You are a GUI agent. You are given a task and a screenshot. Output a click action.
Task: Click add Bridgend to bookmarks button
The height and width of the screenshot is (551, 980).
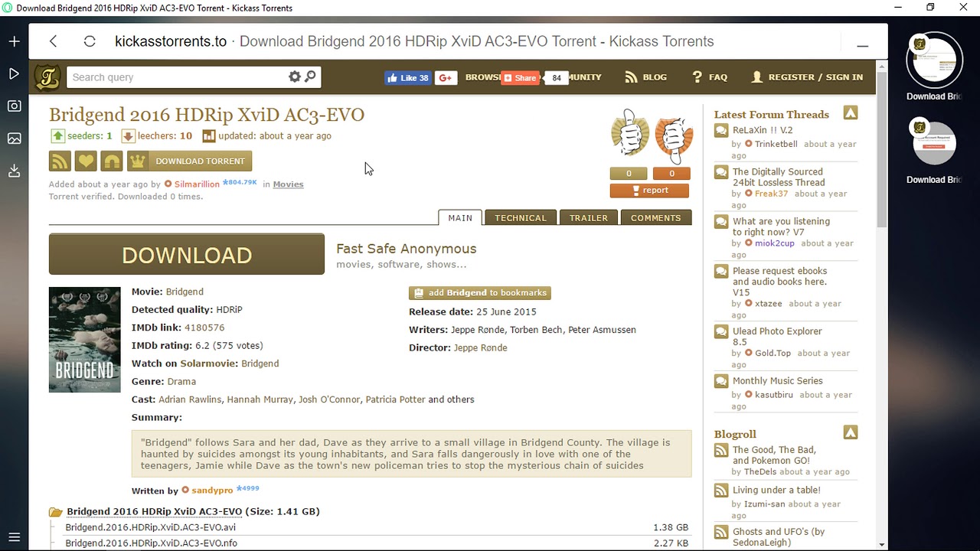(480, 293)
